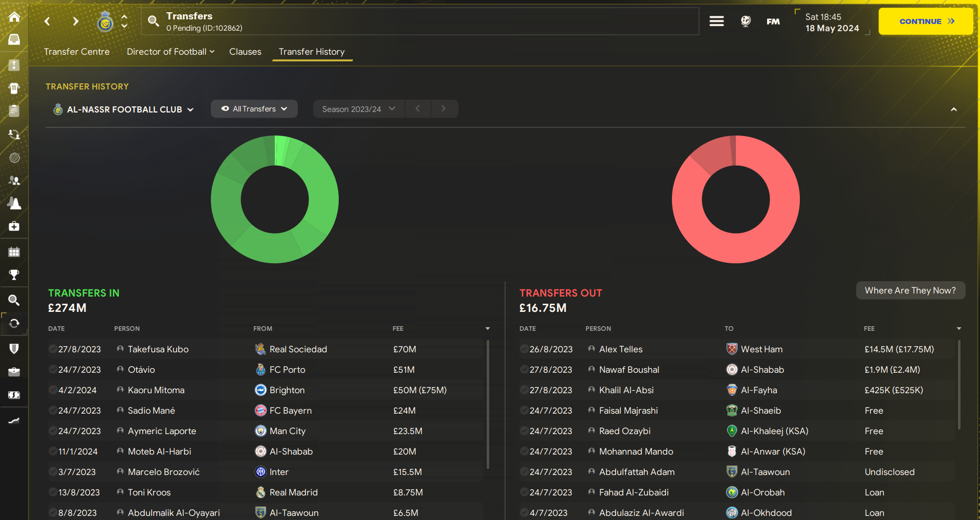Open the All Transfers filter dropdown
980x520 pixels.
[254, 109]
